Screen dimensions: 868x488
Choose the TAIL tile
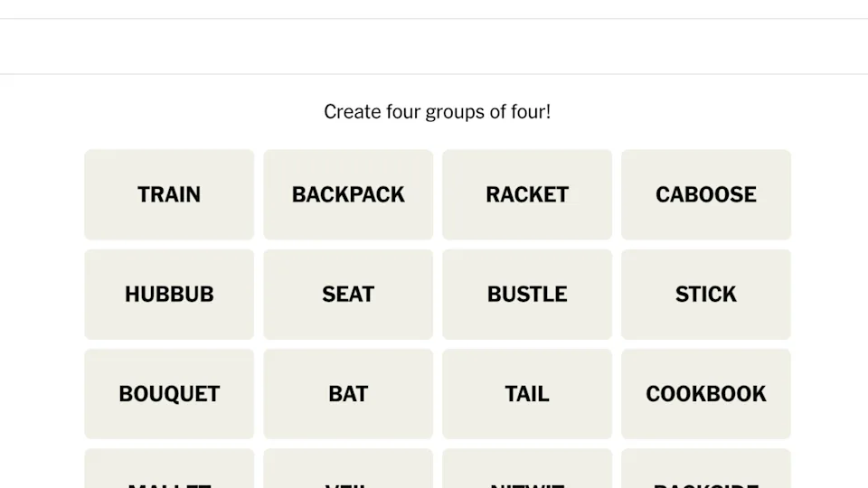click(527, 393)
